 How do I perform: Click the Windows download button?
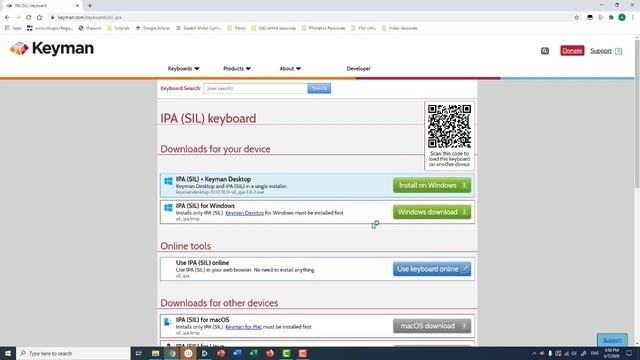click(432, 212)
